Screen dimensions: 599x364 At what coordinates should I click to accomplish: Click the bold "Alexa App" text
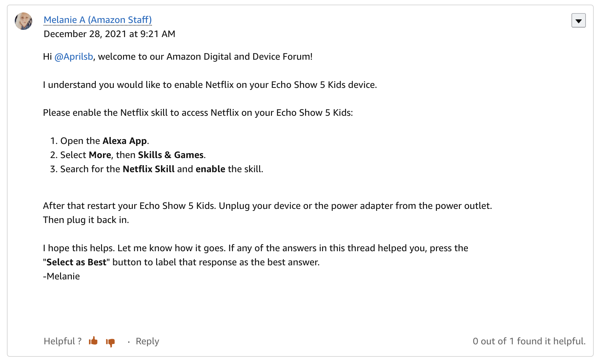coord(125,141)
